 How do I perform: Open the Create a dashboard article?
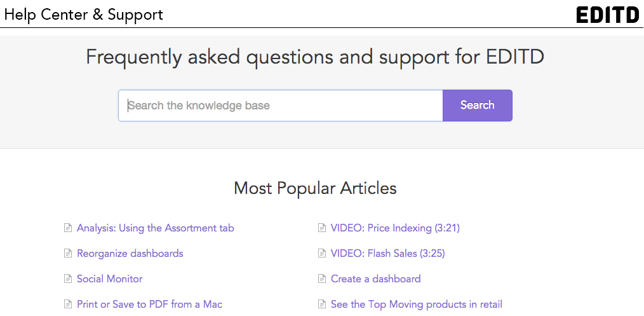tap(376, 278)
